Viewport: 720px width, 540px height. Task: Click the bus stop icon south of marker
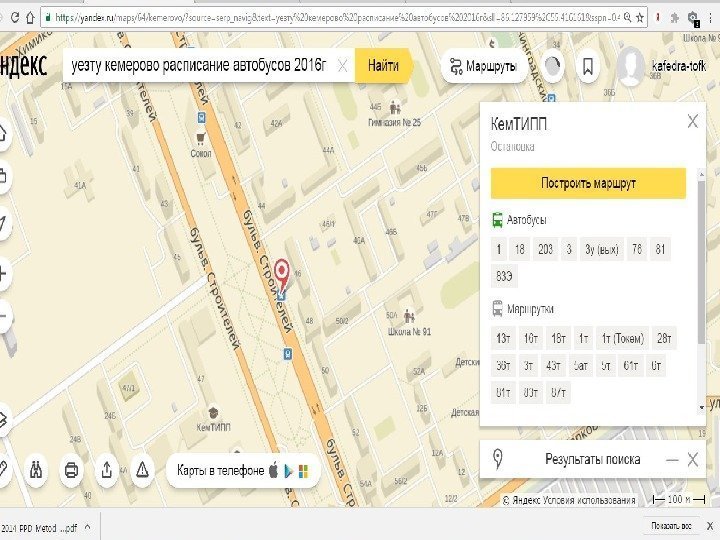tap(287, 354)
